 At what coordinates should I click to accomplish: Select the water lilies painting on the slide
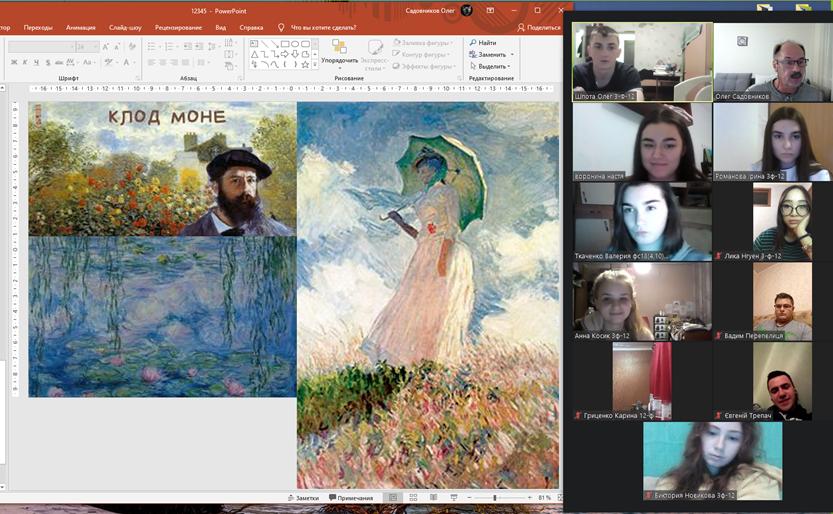[162, 316]
